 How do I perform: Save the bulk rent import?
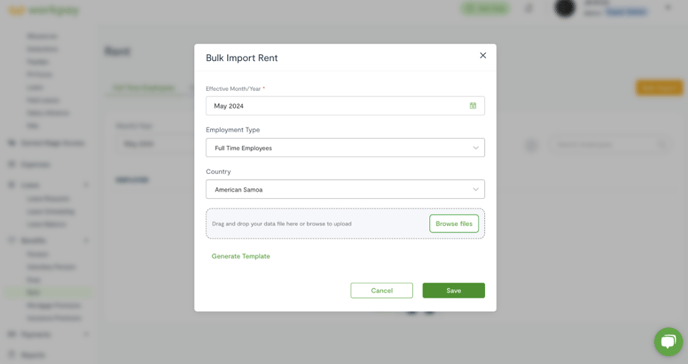tap(454, 290)
